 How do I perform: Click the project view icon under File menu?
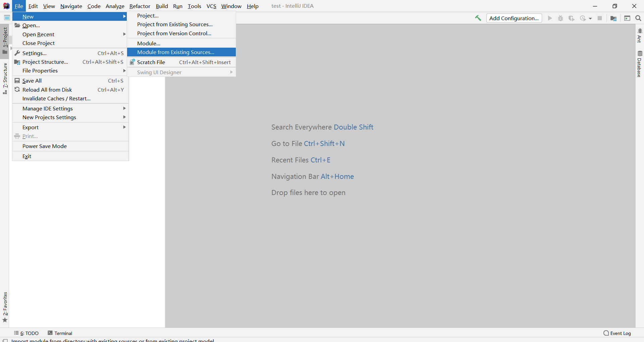pos(7,18)
